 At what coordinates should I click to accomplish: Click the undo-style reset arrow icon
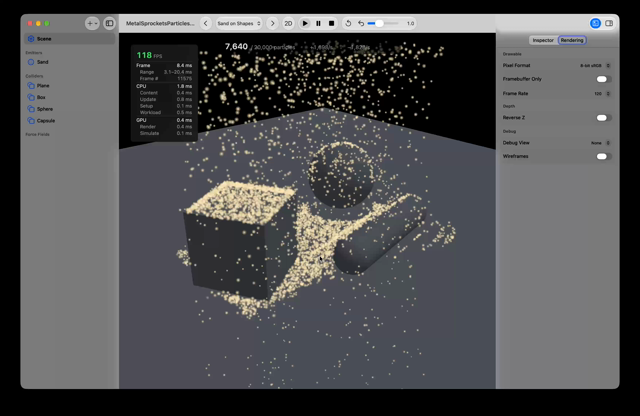click(x=361, y=23)
